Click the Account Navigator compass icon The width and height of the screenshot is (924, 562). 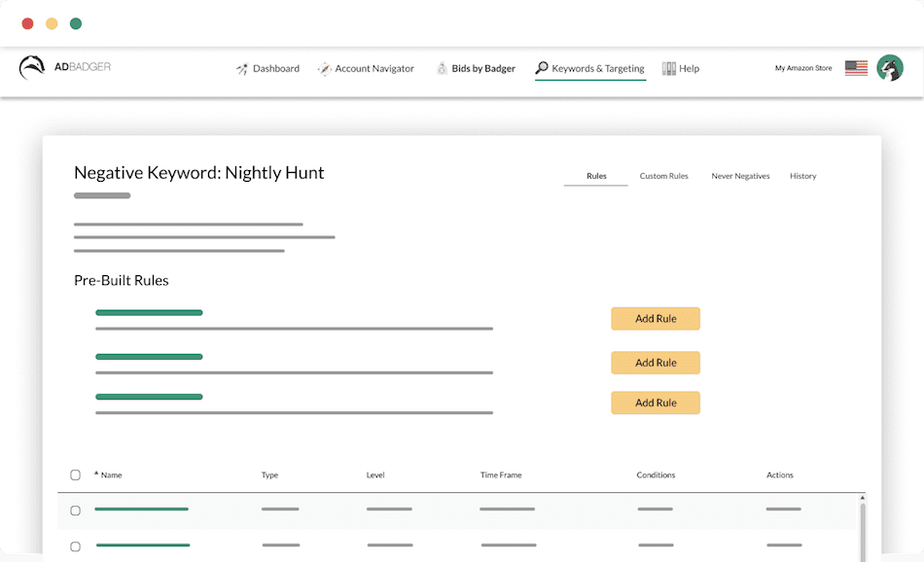pos(325,69)
